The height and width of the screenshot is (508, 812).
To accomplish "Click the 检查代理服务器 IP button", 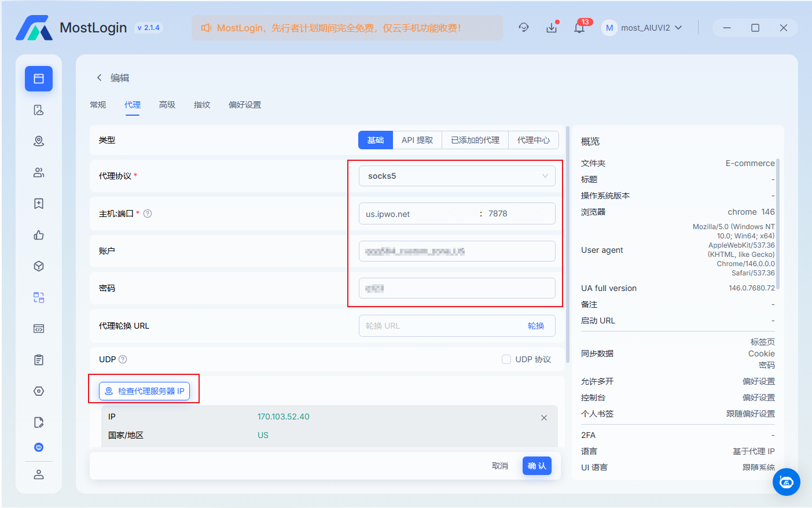I will pos(144,391).
